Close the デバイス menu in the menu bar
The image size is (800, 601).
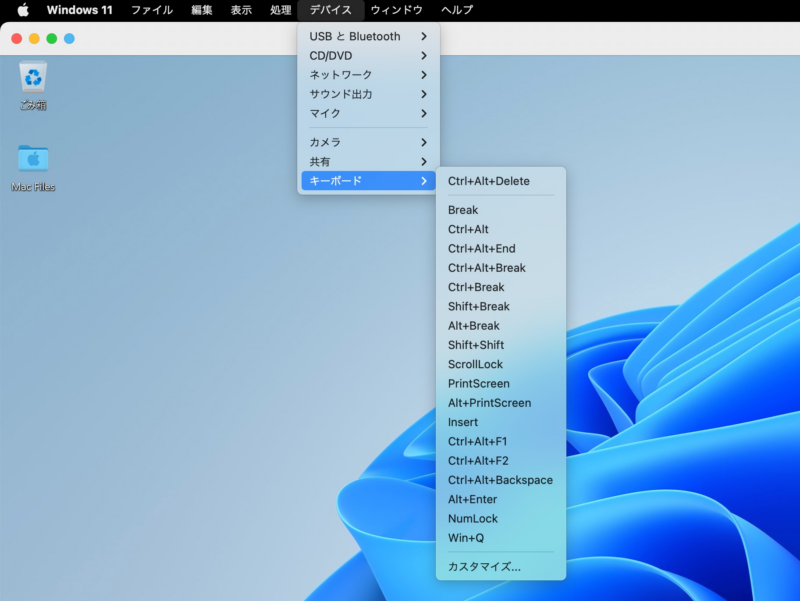coord(331,10)
